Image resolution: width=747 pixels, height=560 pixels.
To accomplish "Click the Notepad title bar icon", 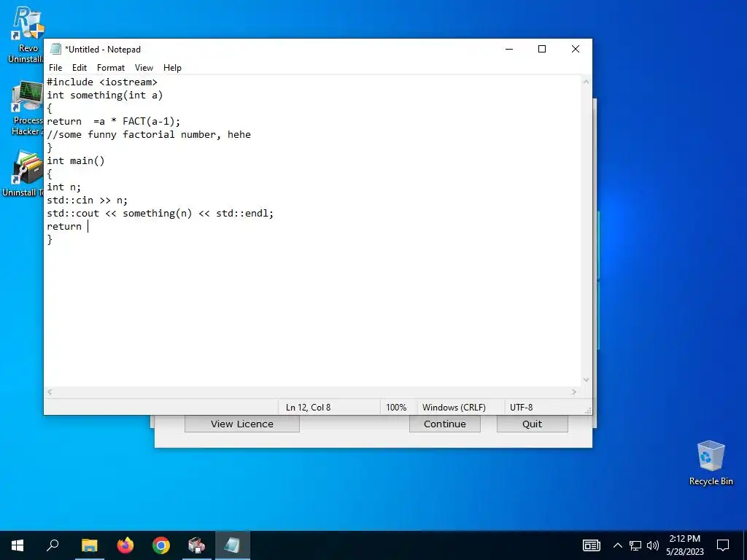I will tap(55, 49).
